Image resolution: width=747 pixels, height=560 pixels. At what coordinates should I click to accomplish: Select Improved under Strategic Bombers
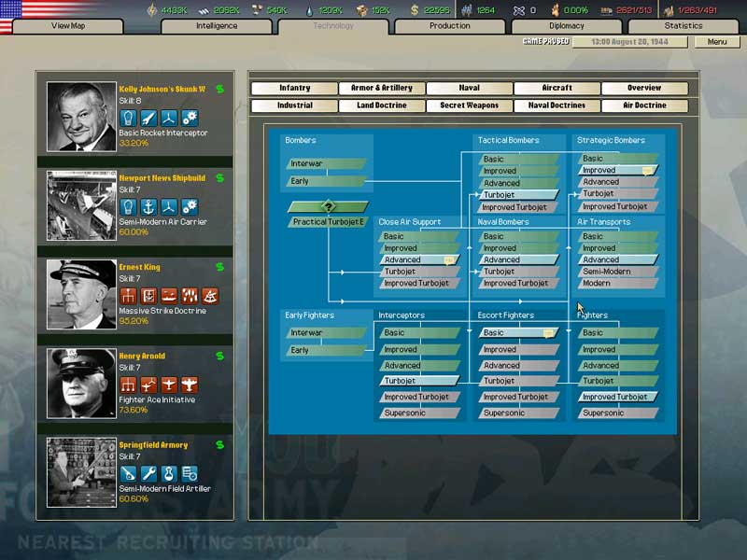click(618, 170)
